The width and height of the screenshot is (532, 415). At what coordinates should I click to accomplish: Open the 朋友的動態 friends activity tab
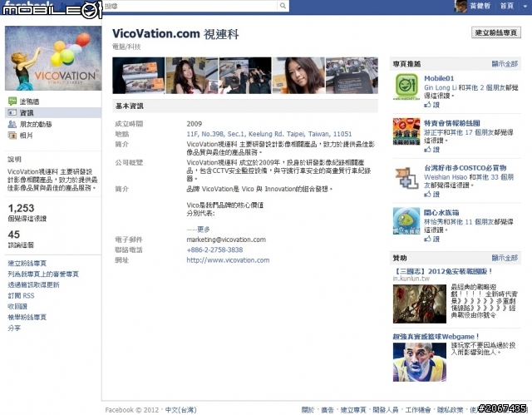(36, 124)
